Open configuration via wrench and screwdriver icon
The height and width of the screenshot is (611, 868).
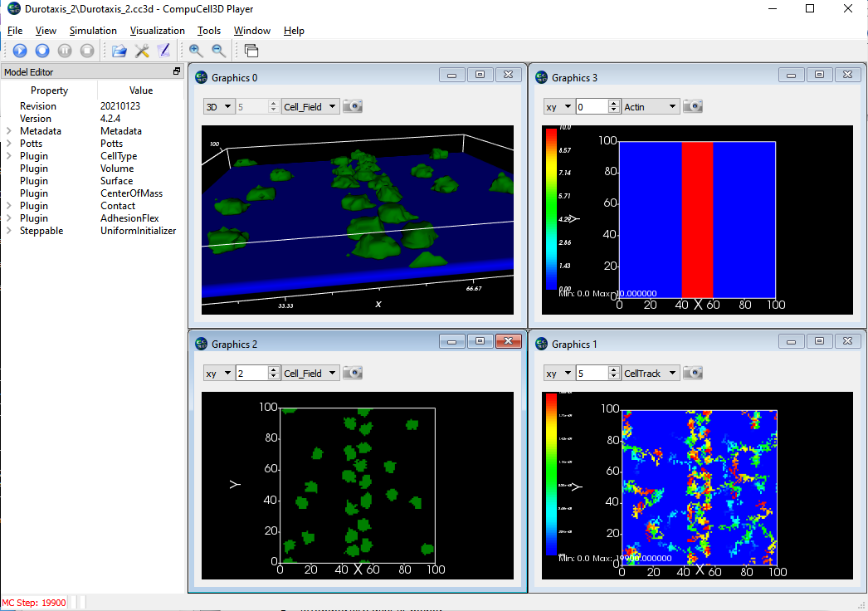tap(142, 51)
